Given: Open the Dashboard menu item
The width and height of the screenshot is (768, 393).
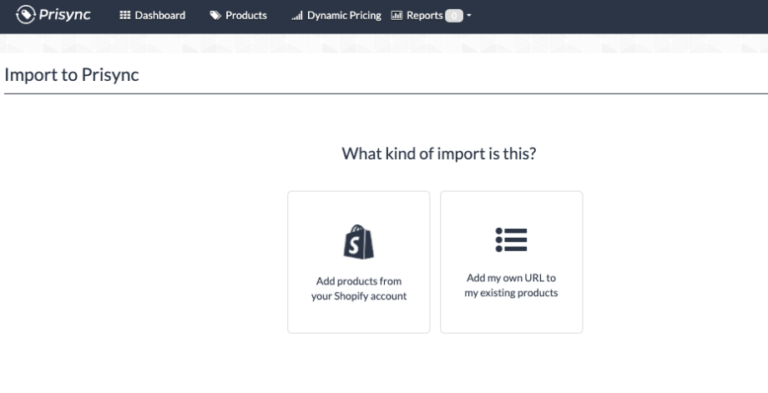Looking at the screenshot, I should click(152, 15).
